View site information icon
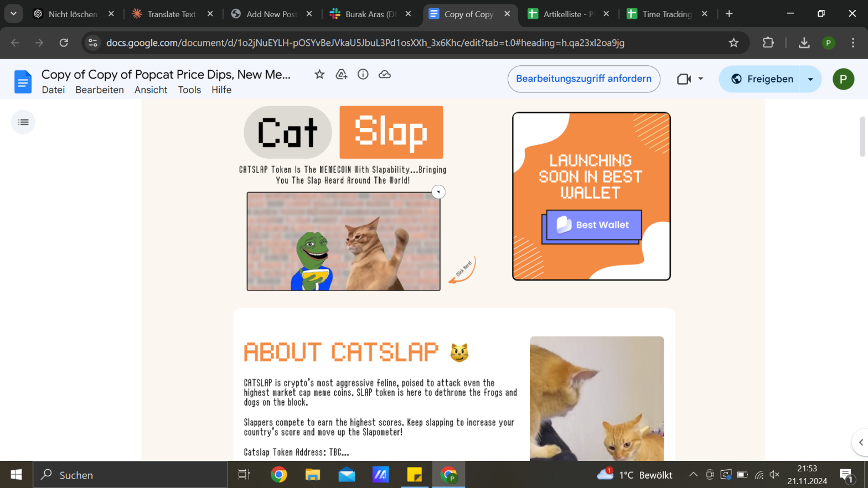868x488 pixels. coord(93,43)
